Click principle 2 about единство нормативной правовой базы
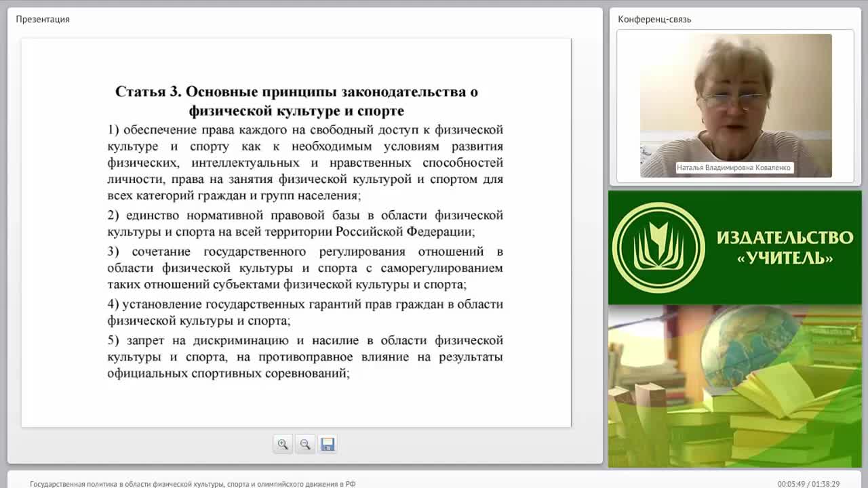The image size is (868, 488). click(305, 224)
